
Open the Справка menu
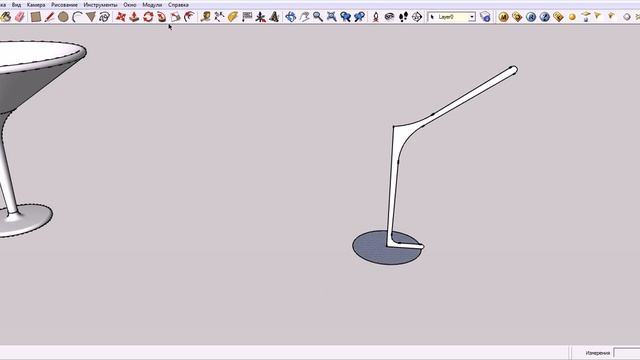(x=178, y=5)
